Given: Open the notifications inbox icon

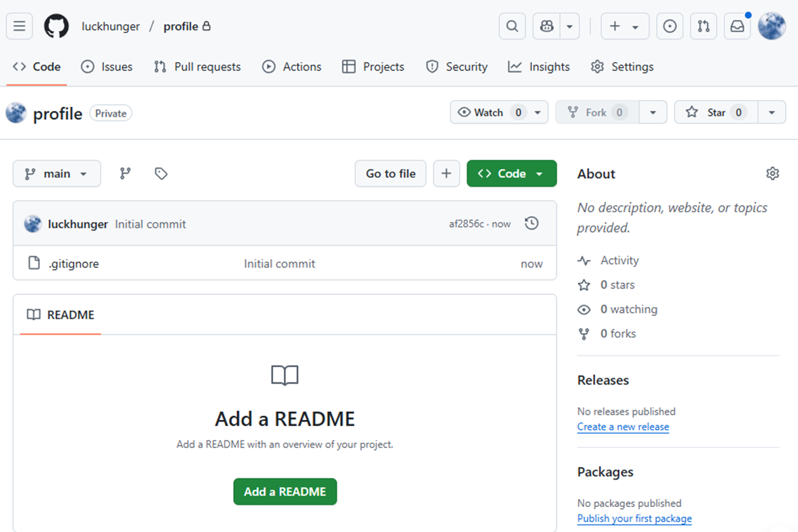Looking at the screenshot, I should (x=737, y=26).
